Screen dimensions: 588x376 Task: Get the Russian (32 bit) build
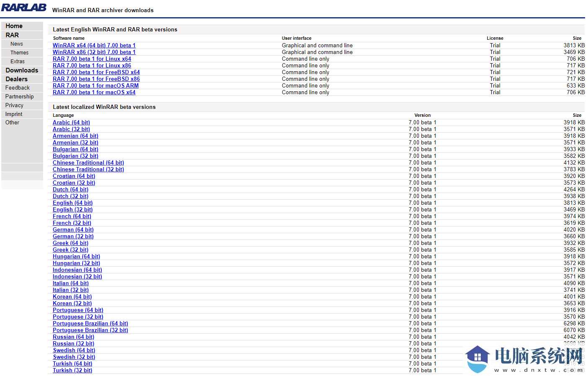click(x=73, y=344)
